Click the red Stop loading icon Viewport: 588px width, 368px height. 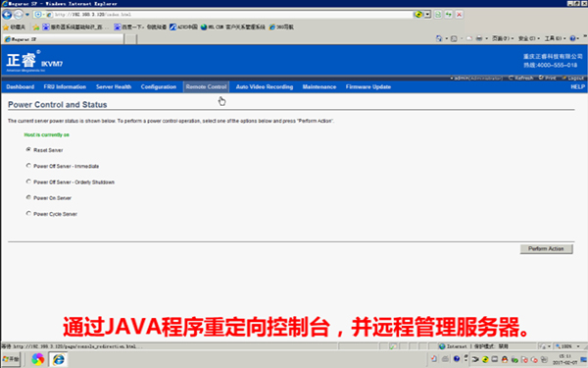point(459,15)
